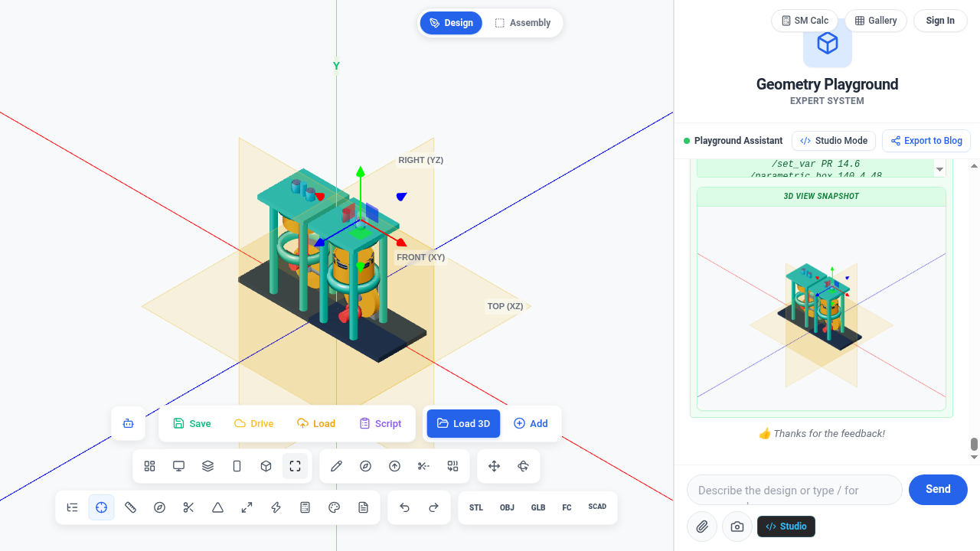Open the tree list outline icon
This screenshot has height=551, width=980.
(73, 507)
